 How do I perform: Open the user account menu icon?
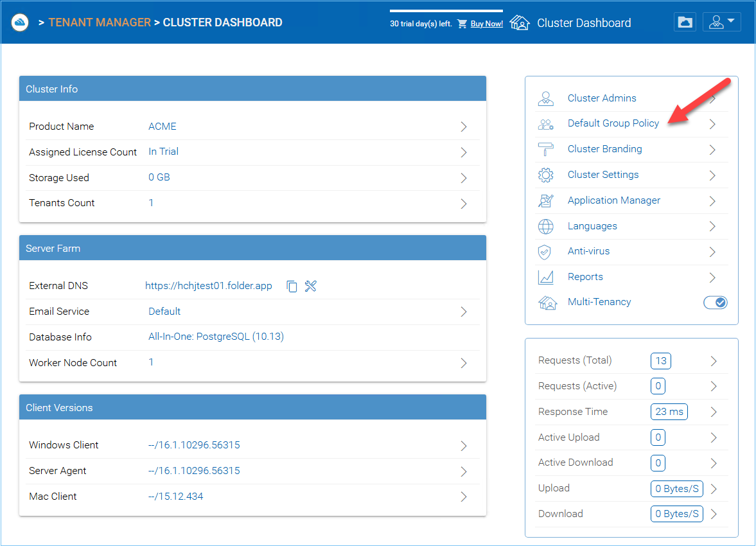721,22
